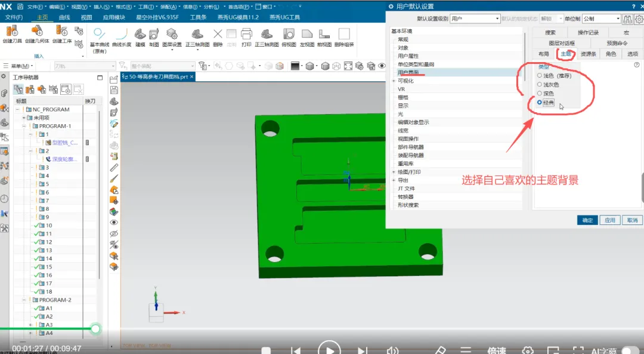Click the save icon in the title bar

20,7
